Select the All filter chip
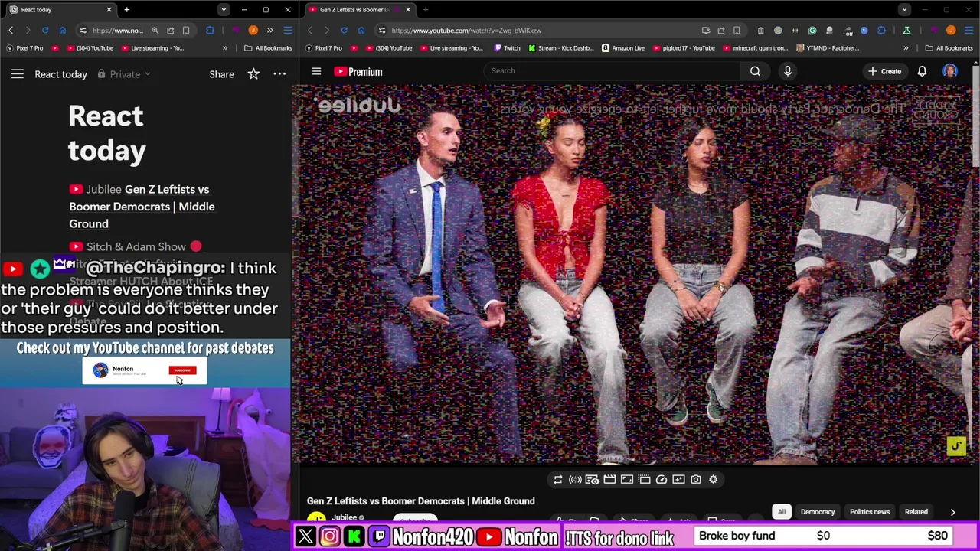Image resolution: width=980 pixels, height=551 pixels. coord(781,512)
